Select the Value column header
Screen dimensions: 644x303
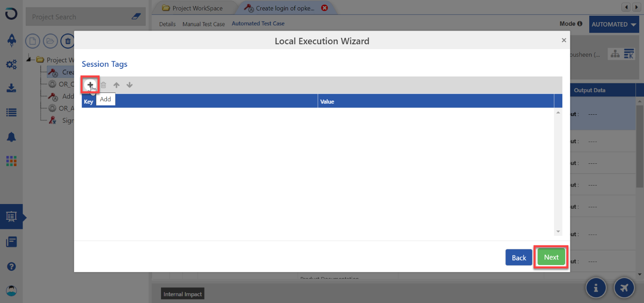click(x=436, y=101)
